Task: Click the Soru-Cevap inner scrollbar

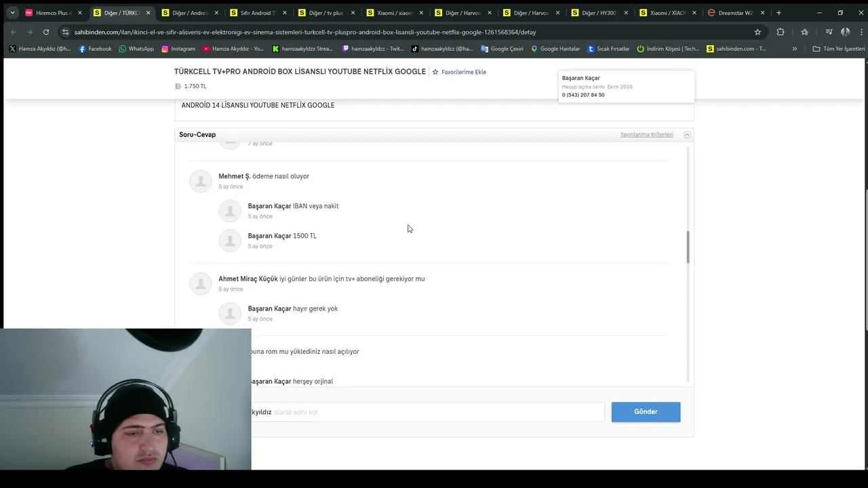Action: click(688, 247)
